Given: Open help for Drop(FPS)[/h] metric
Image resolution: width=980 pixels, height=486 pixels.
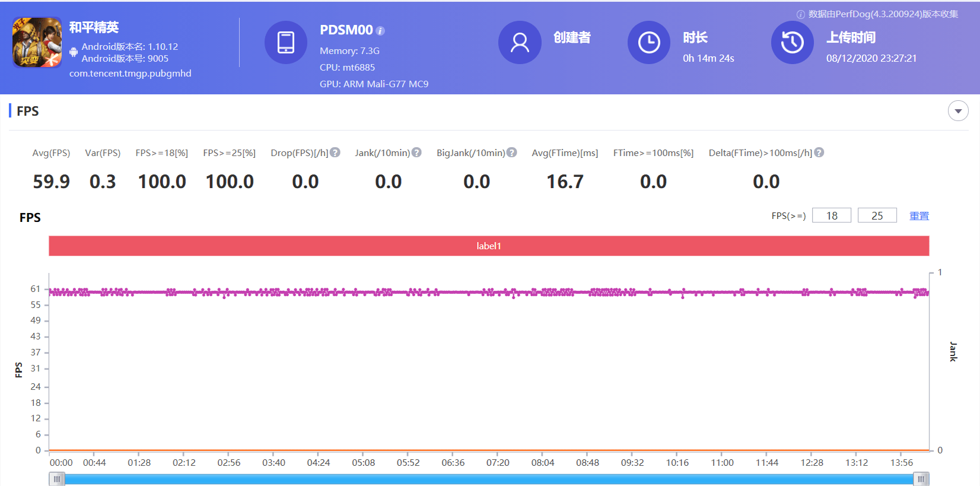Looking at the screenshot, I should (335, 153).
